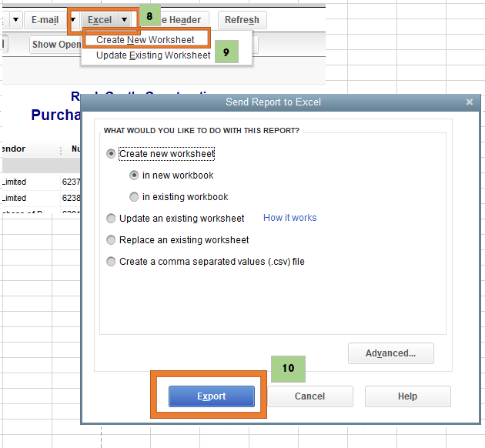Select the in new workbook option

click(x=134, y=176)
